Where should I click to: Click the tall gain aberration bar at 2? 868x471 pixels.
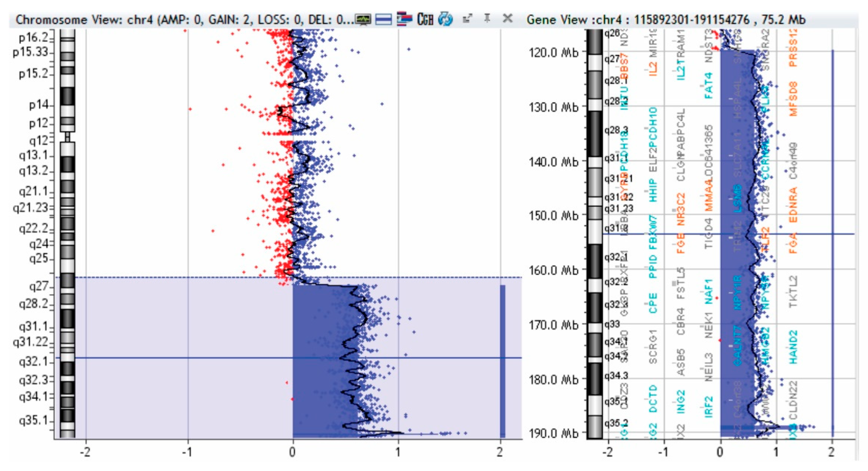[502, 361]
